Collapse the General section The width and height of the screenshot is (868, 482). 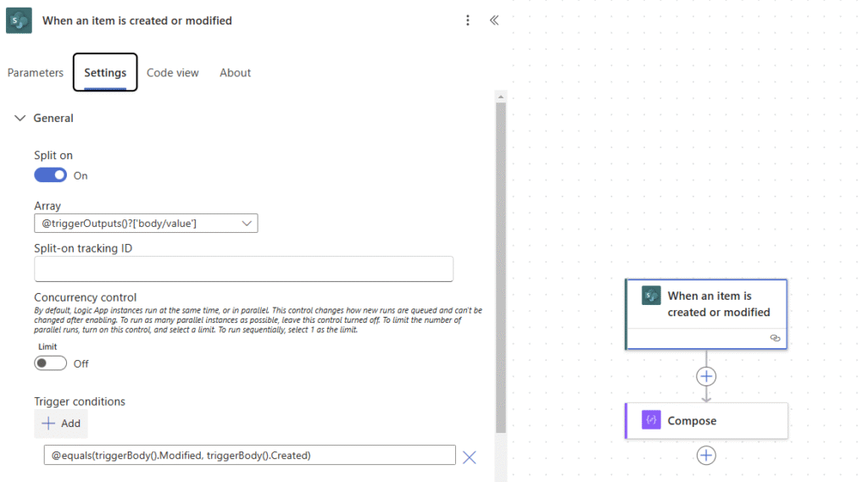(20, 118)
